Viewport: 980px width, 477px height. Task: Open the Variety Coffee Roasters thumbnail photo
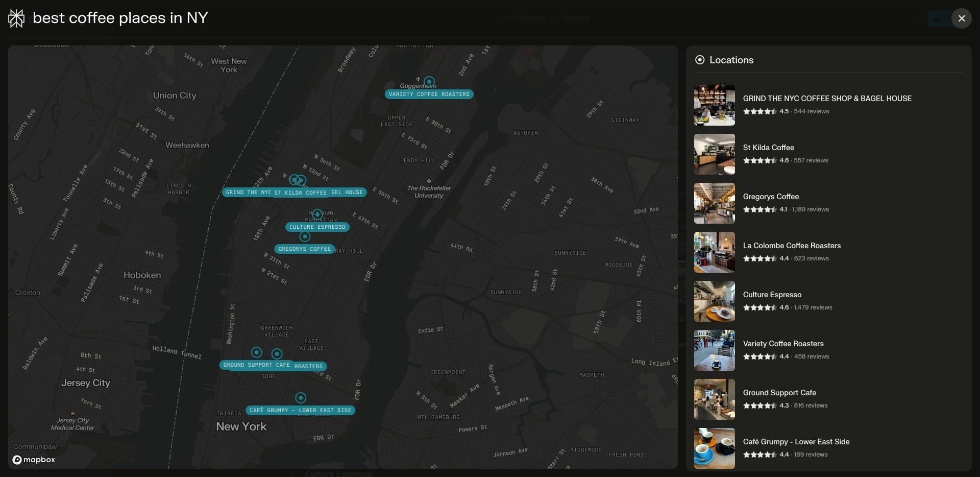click(715, 350)
